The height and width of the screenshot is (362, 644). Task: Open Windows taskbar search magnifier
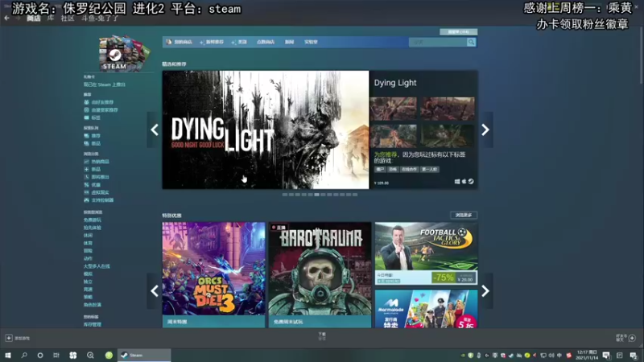pos(24,356)
